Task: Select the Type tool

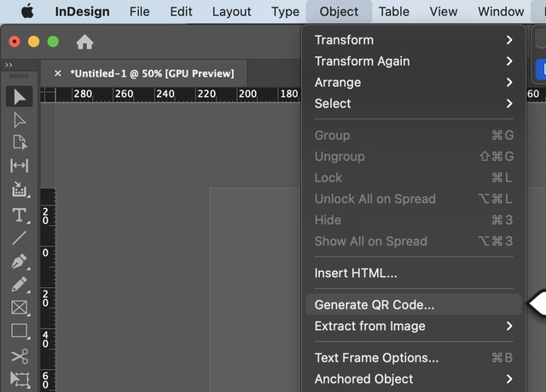Action: (20, 215)
